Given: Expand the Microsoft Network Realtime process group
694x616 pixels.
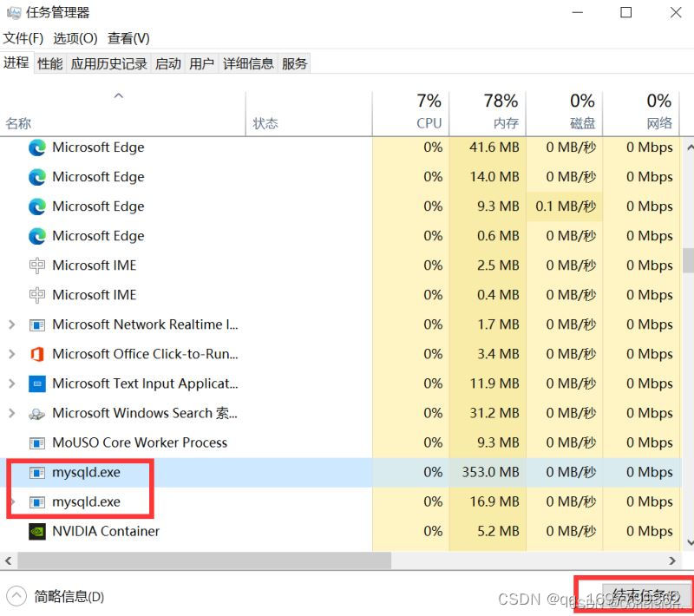Looking at the screenshot, I should 12,324.
